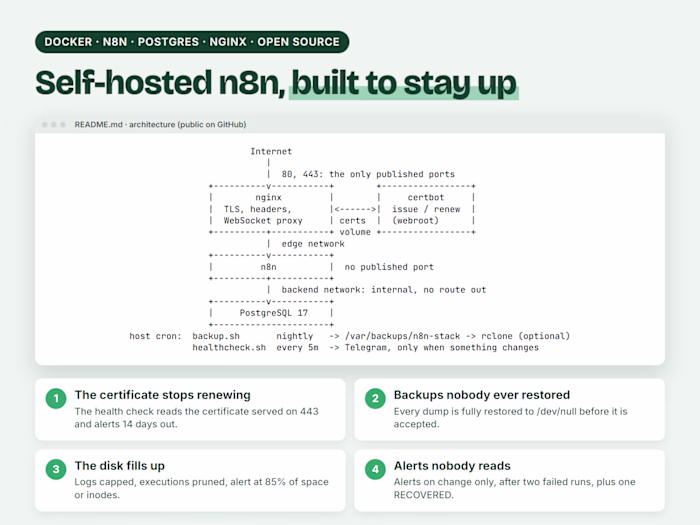Click 'Telegram, only when something changes' text

click(x=442, y=348)
